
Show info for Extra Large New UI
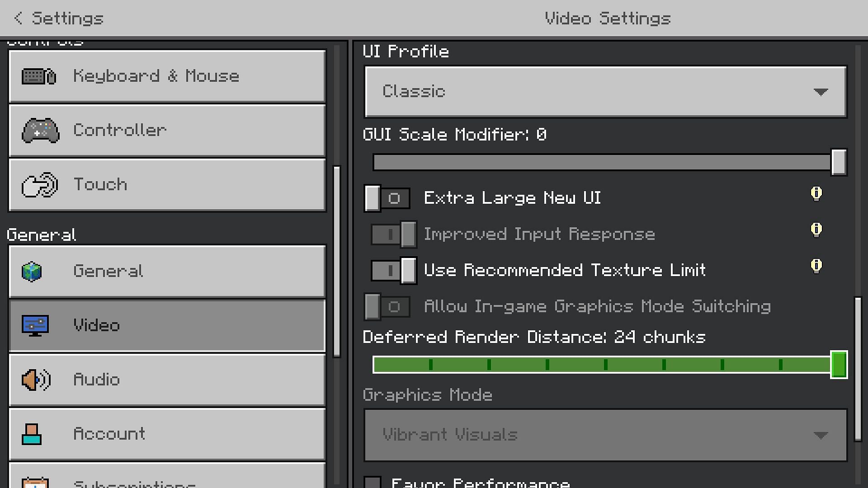pos(816,194)
